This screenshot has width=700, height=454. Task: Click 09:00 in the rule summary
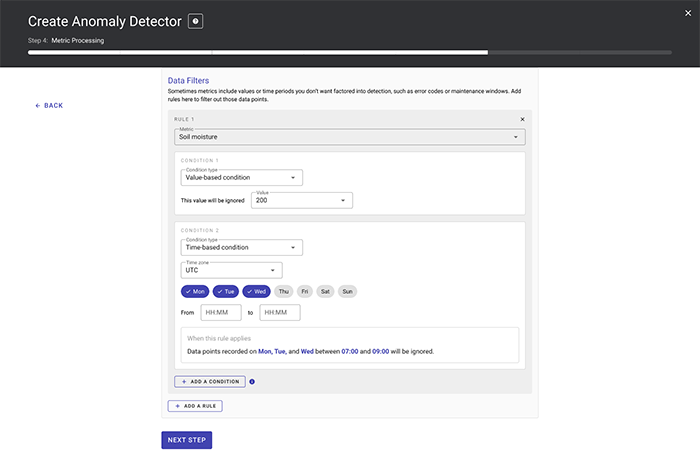point(381,352)
